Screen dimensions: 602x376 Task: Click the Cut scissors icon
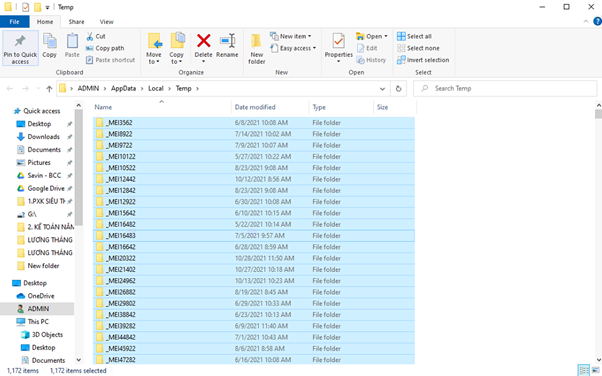(89, 36)
